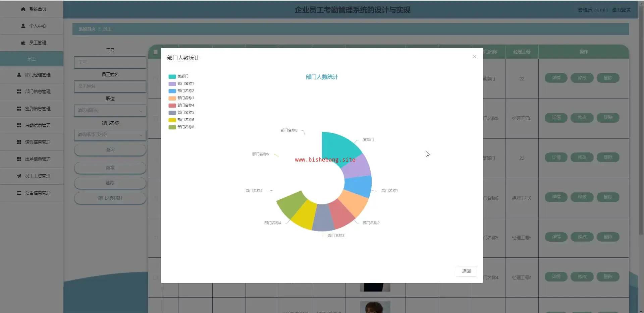Image resolution: width=644 pixels, height=313 pixels.
Task: Click 退出登录 to log out
Action: click(621, 10)
